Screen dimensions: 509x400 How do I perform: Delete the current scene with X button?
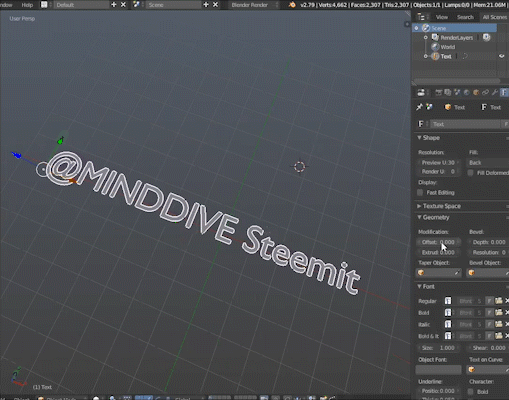[x=215, y=5]
